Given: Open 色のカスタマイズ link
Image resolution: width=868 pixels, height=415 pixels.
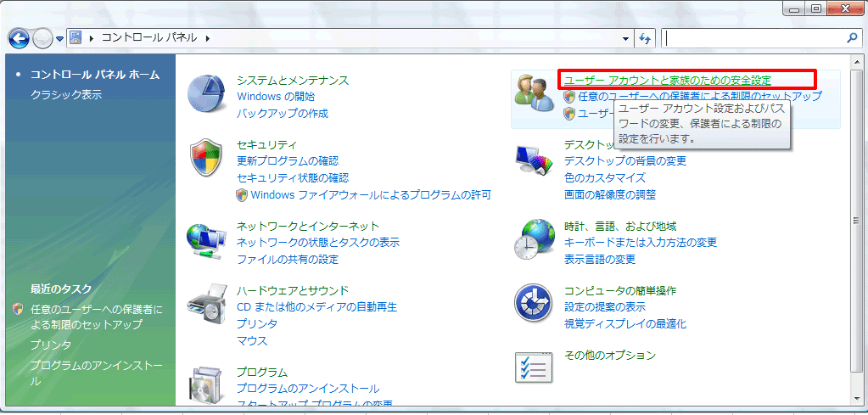Looking at the screenshot, I should (x=604, y=178).
